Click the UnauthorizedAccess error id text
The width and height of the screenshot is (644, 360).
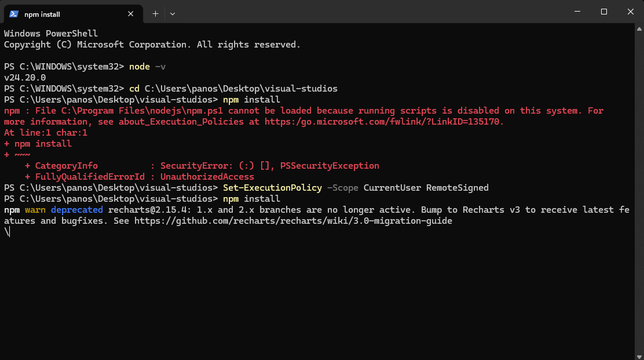coord(207,177)
